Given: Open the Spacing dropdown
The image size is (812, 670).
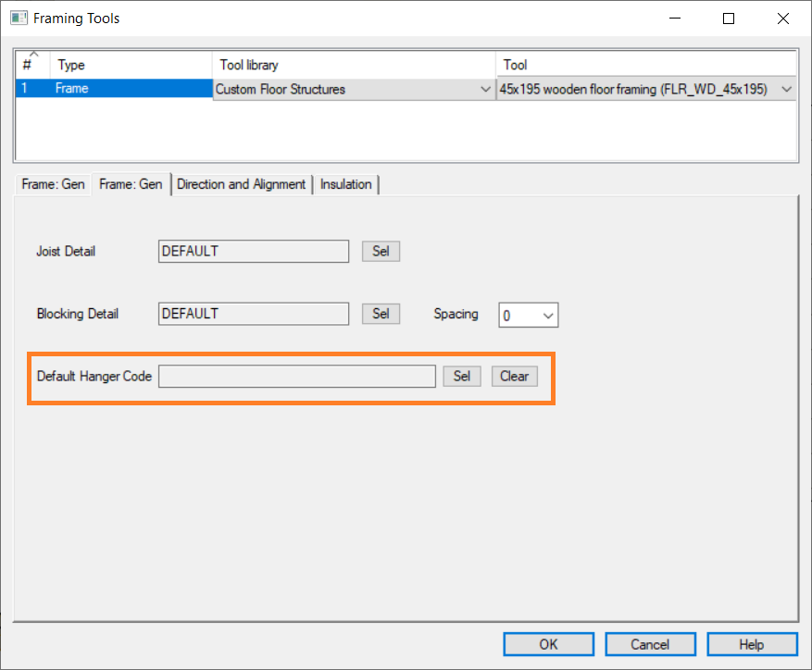Looking at the screenshot, I should point(547,316).
